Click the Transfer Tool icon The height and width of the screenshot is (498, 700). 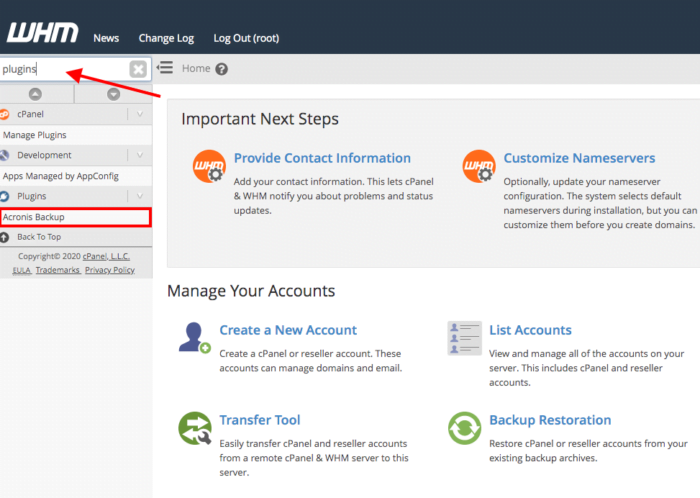click(x=194, y=428)
